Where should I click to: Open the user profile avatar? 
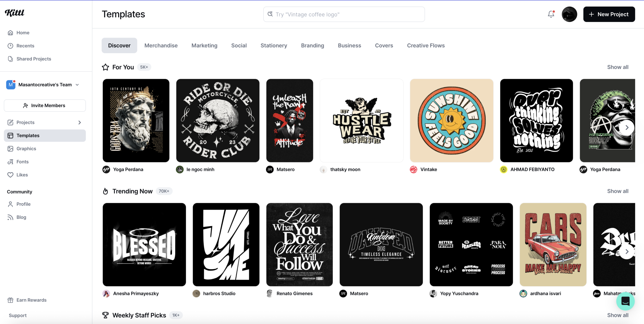(x=569, y=14)
